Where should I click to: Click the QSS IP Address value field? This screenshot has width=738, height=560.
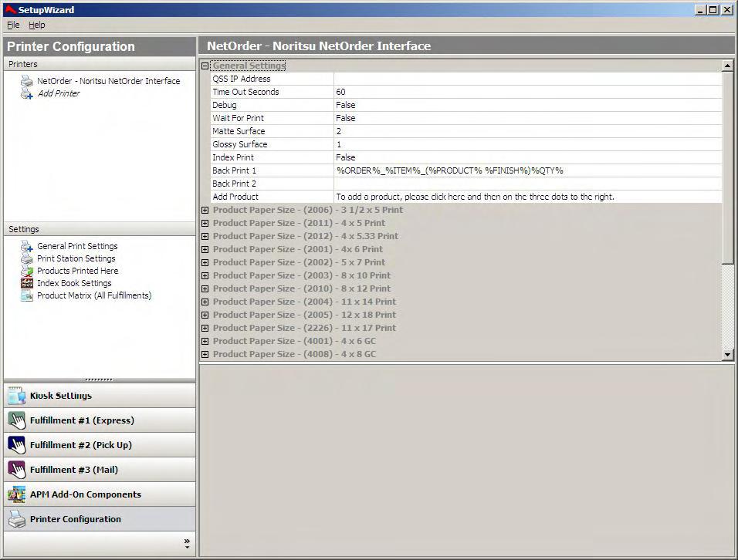click(527, 79)
